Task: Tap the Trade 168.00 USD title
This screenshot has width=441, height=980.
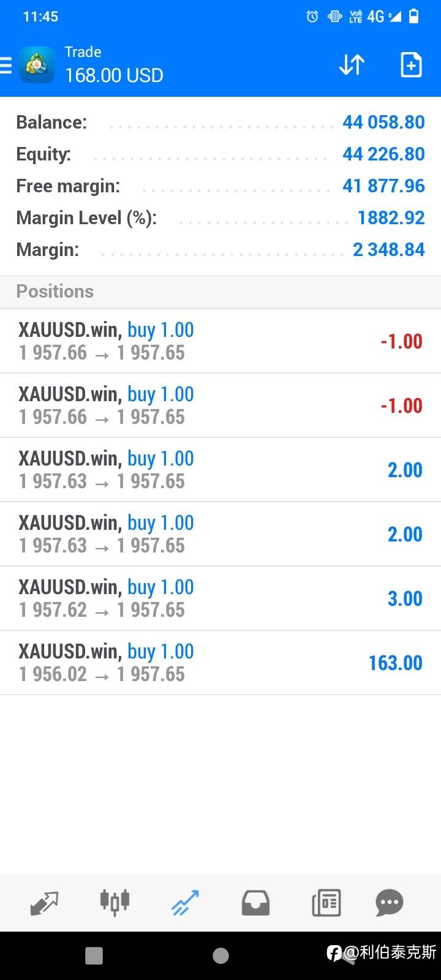Action: pyautogui.click(x=114, y=65)
